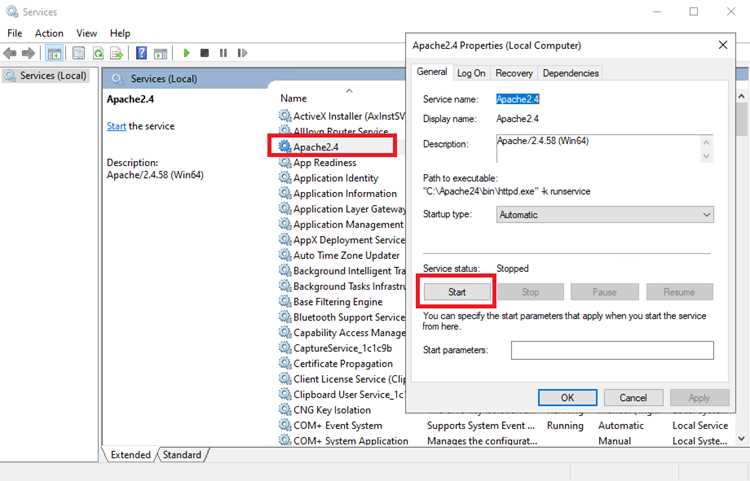
Task: Select Background Tasks Infrastructure gear icon
Action: click(285, 286)
